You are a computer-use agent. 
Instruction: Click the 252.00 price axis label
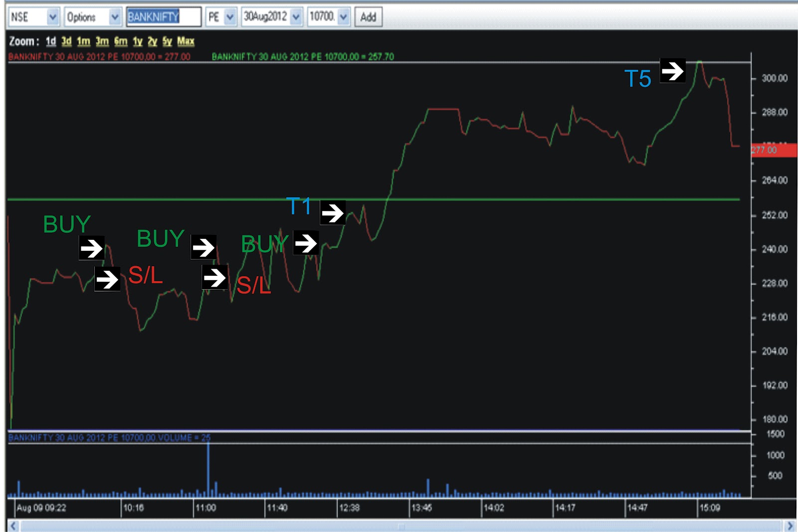click(x=775, y=215)
